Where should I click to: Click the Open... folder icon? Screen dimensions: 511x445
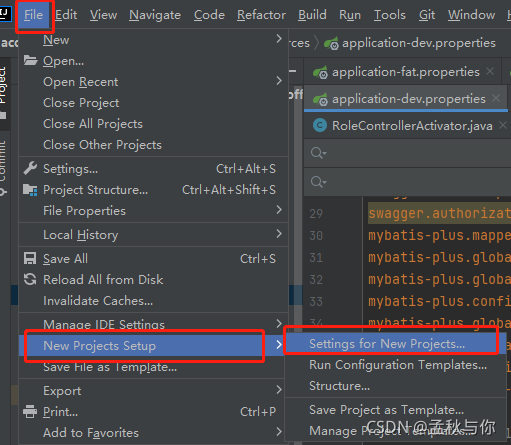[x=30, y=61]
